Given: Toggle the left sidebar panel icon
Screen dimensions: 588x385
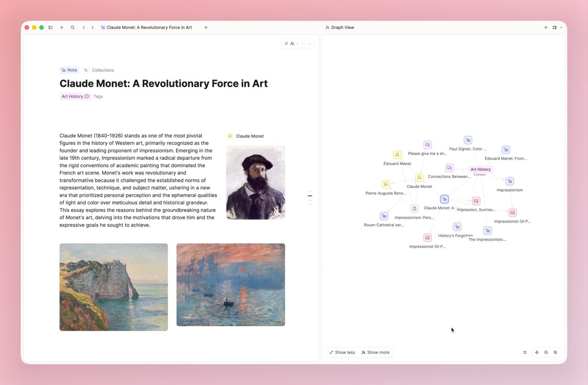Looking at the screenshot, I should coord(50,27).
